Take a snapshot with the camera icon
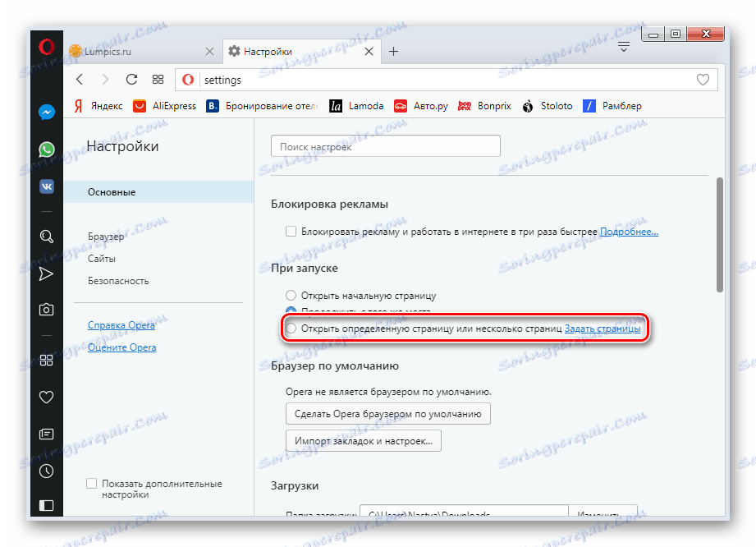 46,309
